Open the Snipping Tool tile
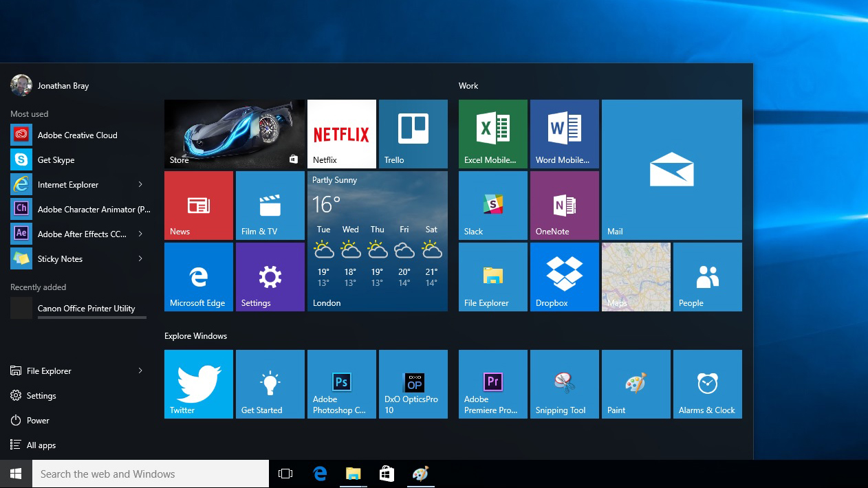The image size is (868, 488). point(564,384)
